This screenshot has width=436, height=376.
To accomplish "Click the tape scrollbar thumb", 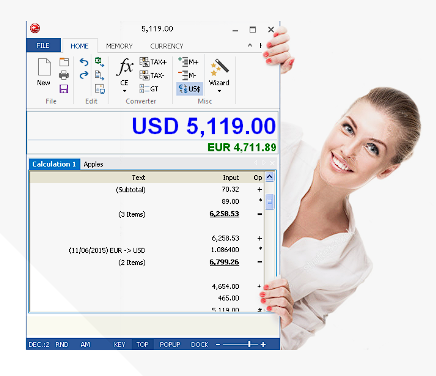I will [x=270, y=202].
